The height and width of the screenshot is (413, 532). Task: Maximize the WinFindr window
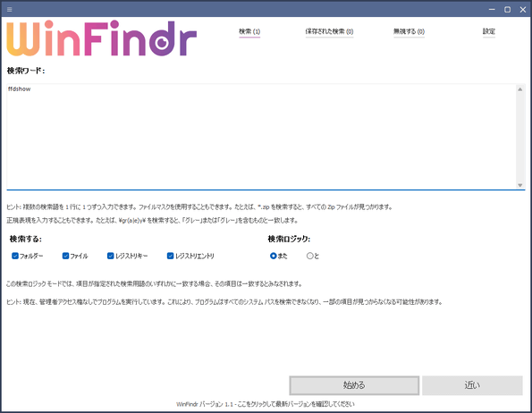507,10
